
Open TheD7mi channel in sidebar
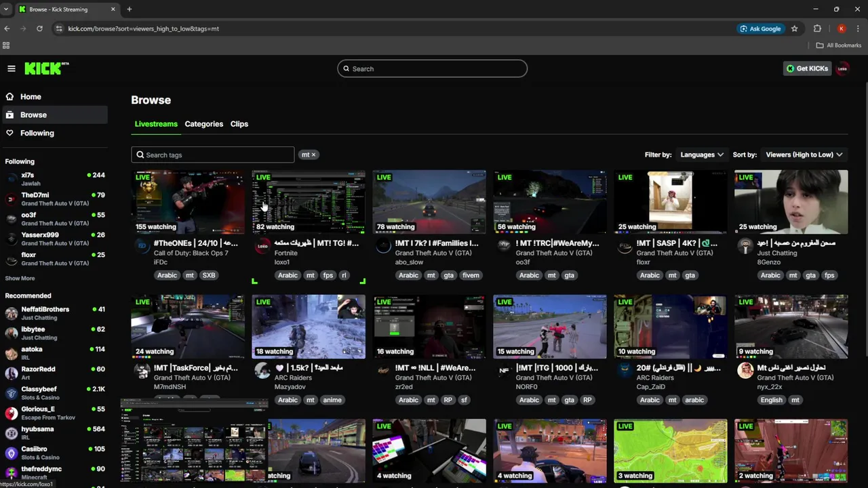[54, 199]
